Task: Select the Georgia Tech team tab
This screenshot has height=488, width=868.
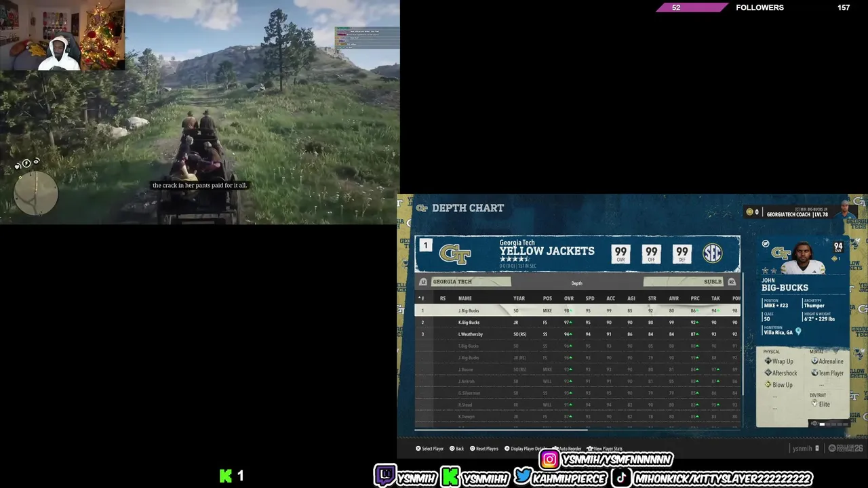Action: (x=471, y=282)
